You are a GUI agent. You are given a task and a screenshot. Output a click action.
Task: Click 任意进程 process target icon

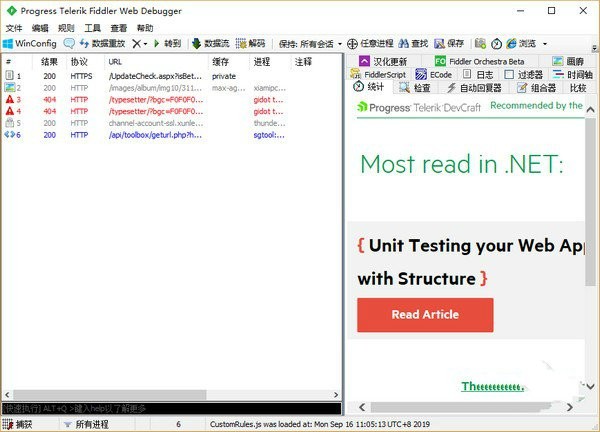pos(370,44)
